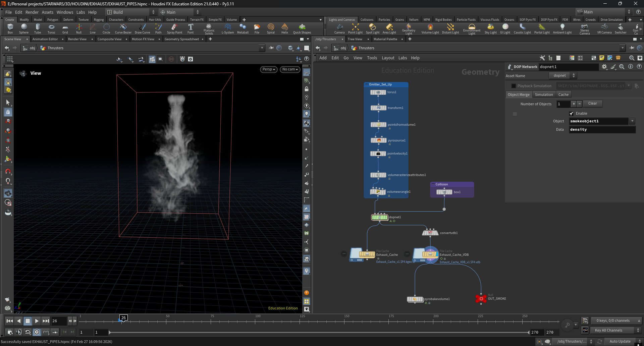Open the Render menu
This screenshot has height=346, width=644.
[x=32, y=12]
